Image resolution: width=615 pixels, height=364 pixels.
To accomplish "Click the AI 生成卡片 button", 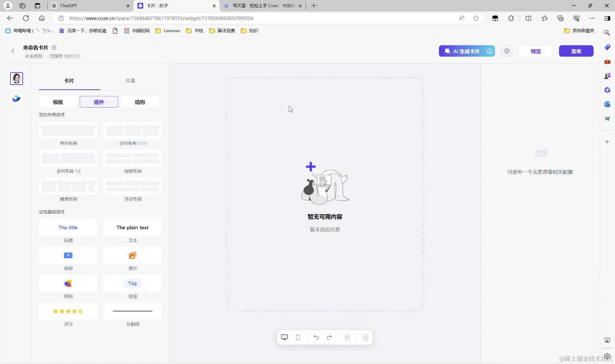I will 465,51.
